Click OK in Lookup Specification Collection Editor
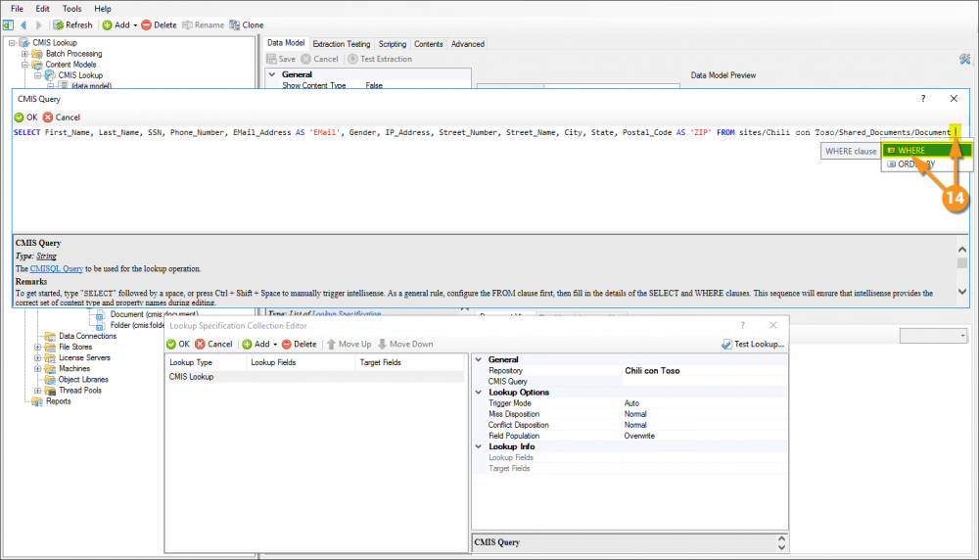The width and height of the screenshot is (979, 560). [x=178, y=344]
